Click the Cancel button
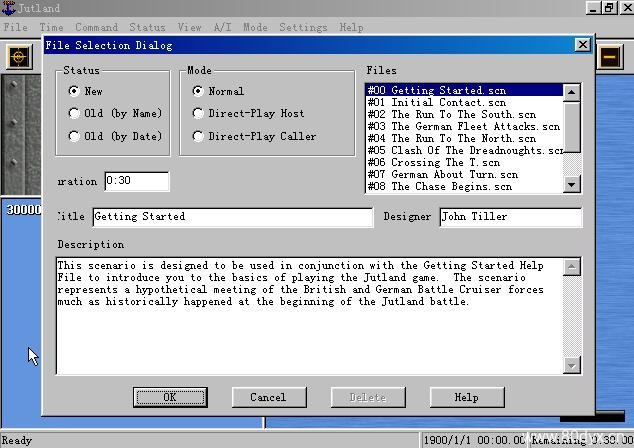The image size is (634, 448). 268,397
